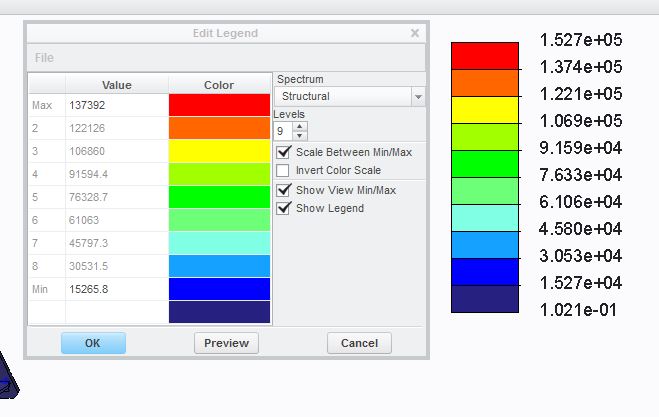The image size is (659, 417).
Task: Click the Max value field 137392
Action: point(117,105)
